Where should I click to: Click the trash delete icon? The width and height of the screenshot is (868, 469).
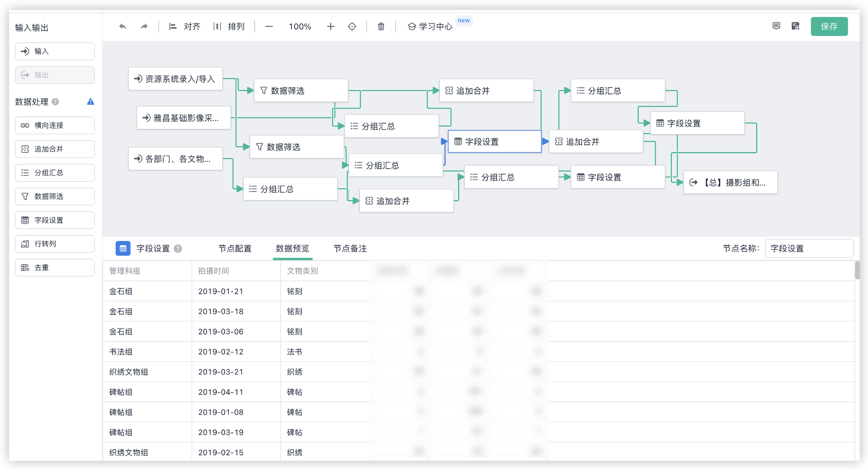coord(381,27)
